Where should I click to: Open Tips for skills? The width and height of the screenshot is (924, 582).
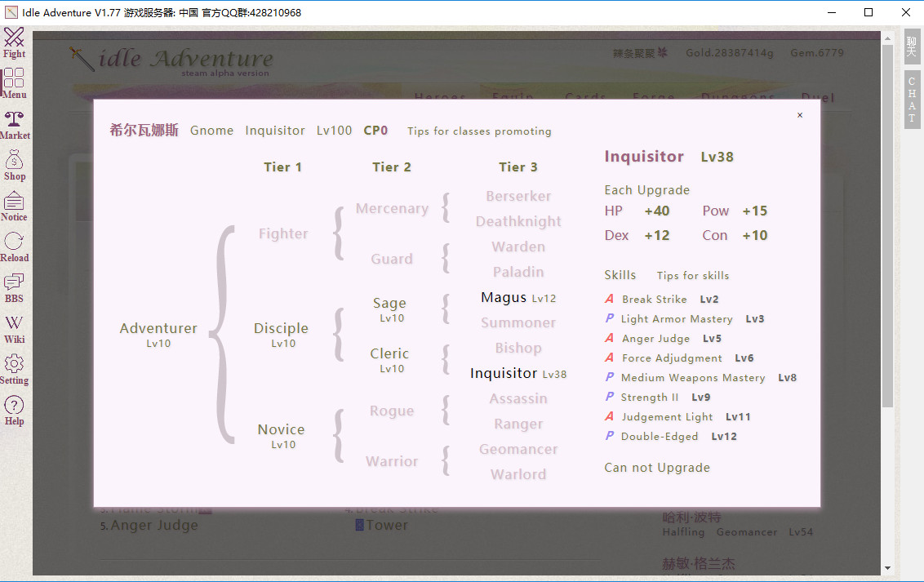pos(692,275)
